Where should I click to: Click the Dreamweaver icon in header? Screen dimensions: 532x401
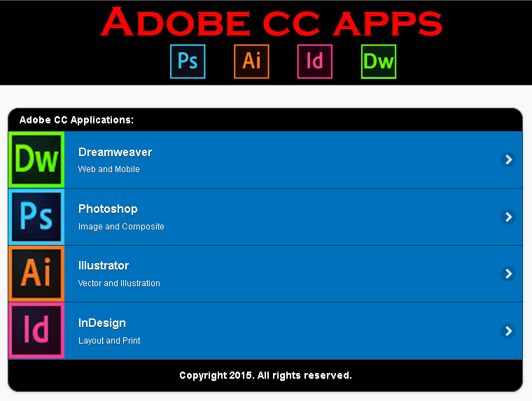pos(379,62)
